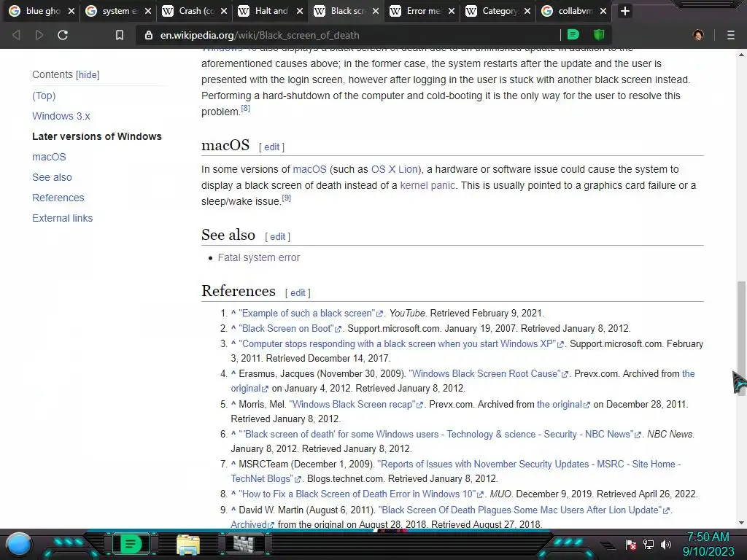Viewport: 747px width, 560px height.
Task: Open the Start orb on taskbar
Action: (x=19, y=545)
